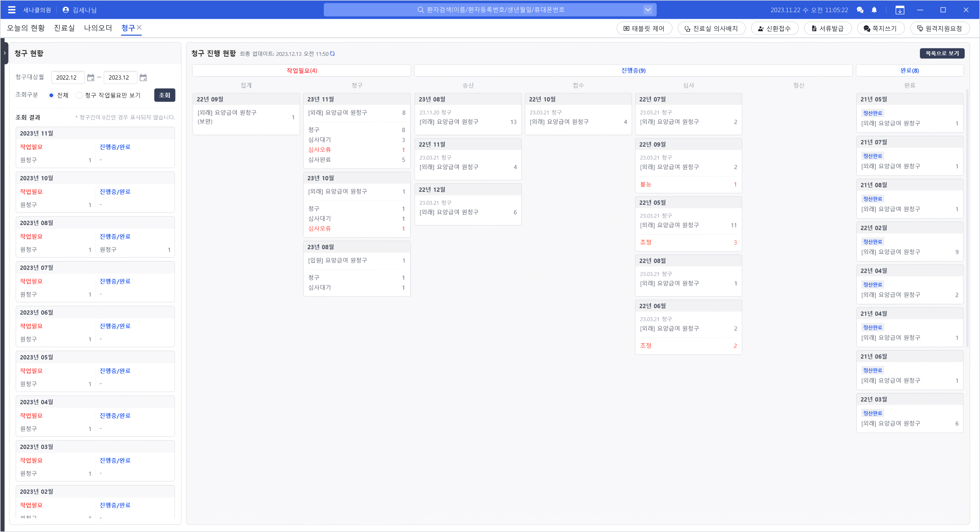The height and width of the screenshot is (532, 980).
Task: Select 청구 작업필요만 보기 radio option
Action: tap(79, 95)
